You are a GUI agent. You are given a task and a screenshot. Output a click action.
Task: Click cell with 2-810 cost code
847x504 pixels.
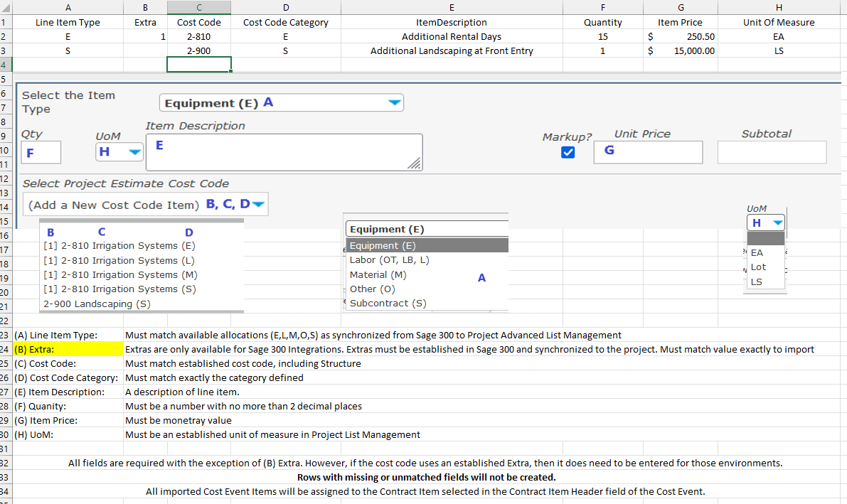pos(199,36)
